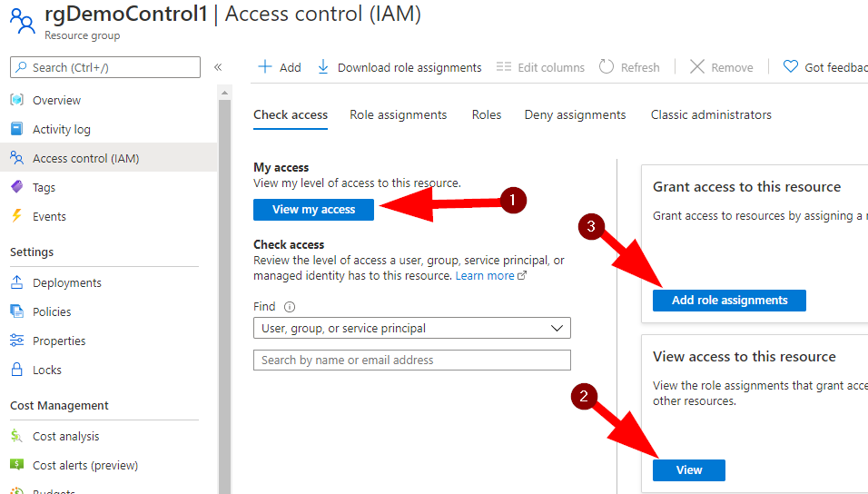This screenshot has height=494, width=868.
Task: Open Activity log in the sidebar
Action: [x=62, y=129]
